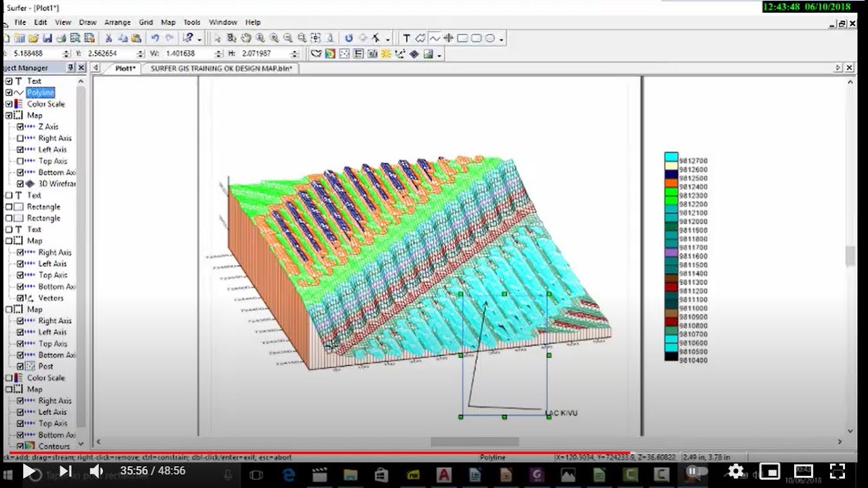Click the Save file icon
This screenshot has height=488, width=868.
47,39
